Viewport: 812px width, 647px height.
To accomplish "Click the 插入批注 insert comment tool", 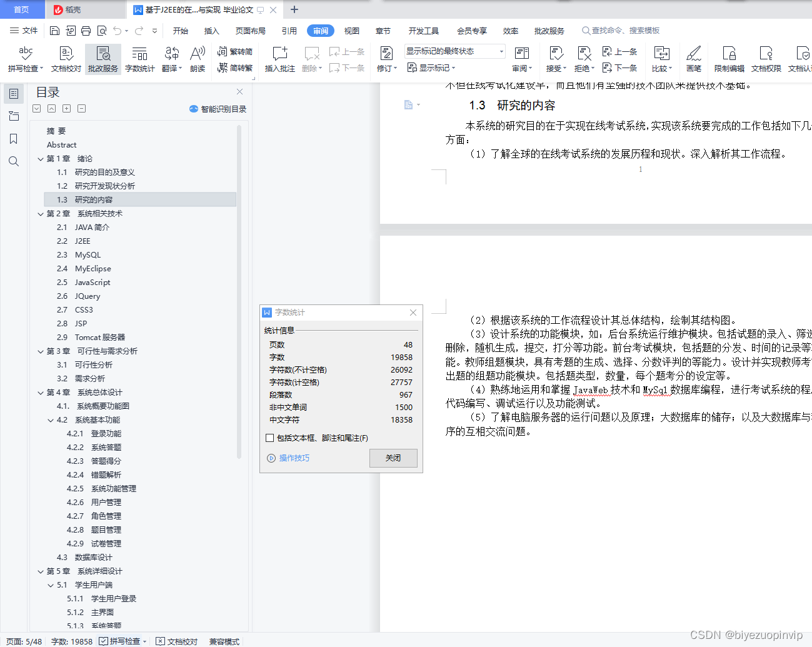I will click(279, 59).
